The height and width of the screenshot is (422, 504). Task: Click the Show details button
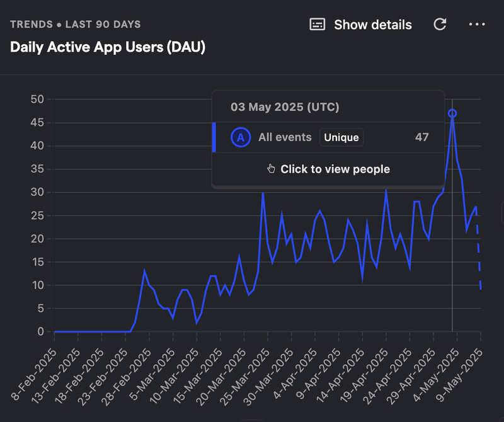(x=359, y=25)
